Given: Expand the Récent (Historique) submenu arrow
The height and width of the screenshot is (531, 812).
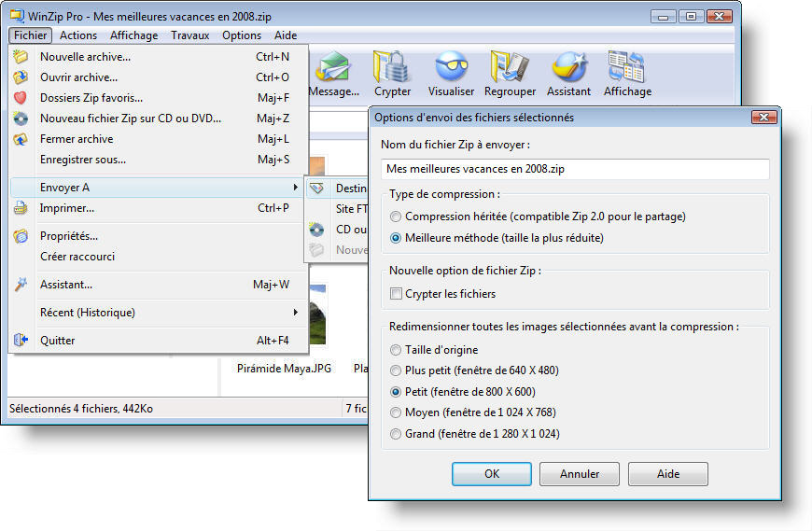Looking at the screenshot, I should (x=295, y=312).
